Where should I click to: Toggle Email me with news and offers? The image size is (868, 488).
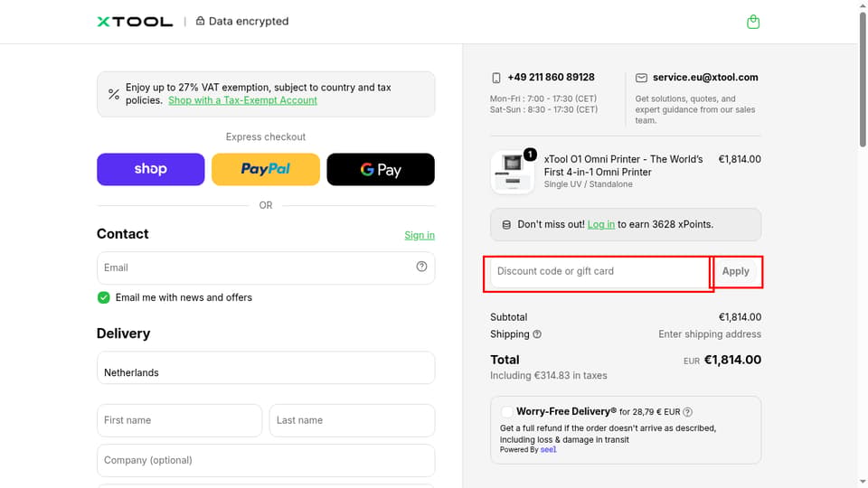coord(103,297)
